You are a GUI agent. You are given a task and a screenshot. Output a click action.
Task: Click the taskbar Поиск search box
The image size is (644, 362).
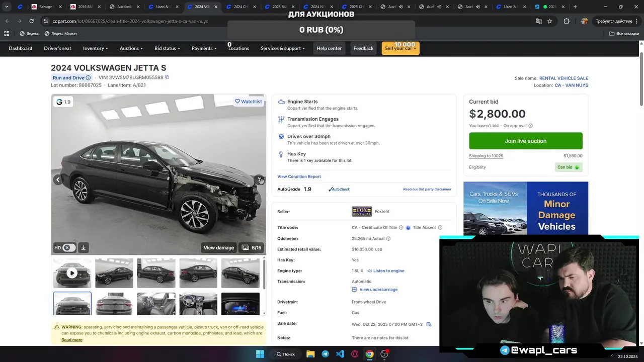tap(285, 354)
